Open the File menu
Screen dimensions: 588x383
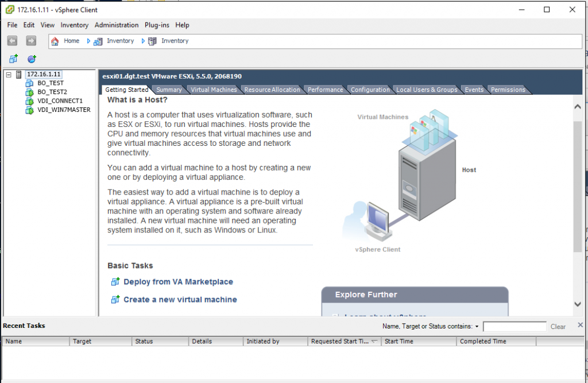(x=12, y=25)
